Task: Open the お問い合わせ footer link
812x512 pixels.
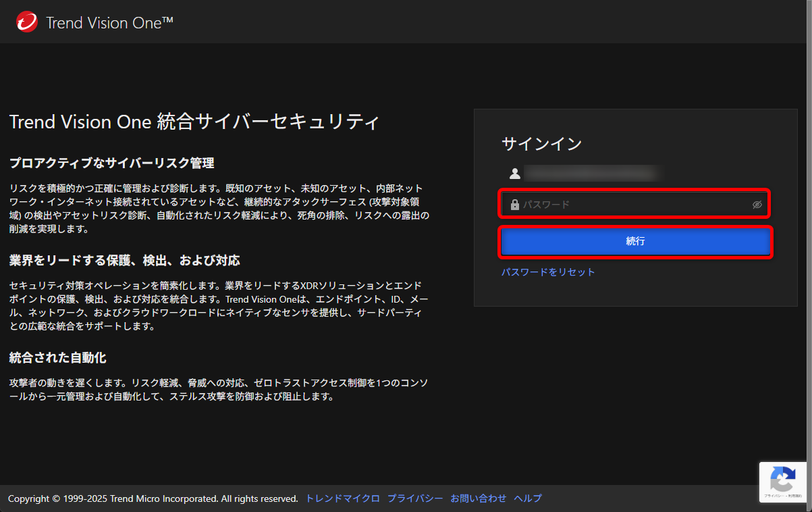Action: click(478, 498)
